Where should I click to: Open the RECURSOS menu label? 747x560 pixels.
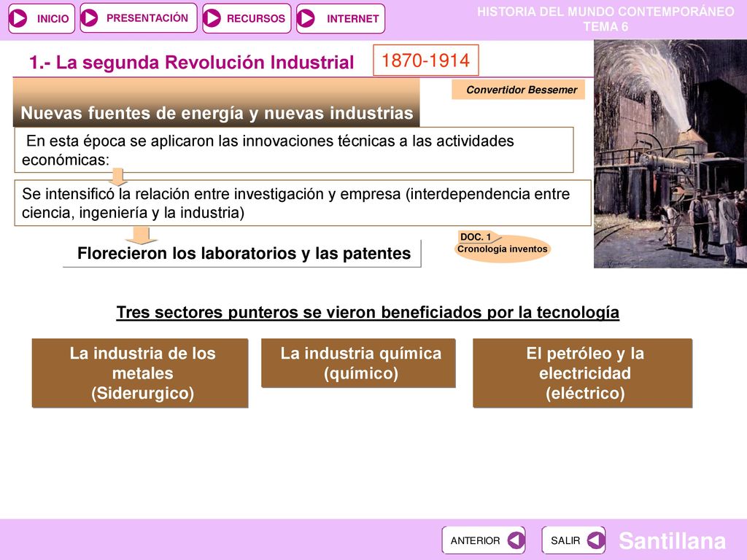click(256, 18)
